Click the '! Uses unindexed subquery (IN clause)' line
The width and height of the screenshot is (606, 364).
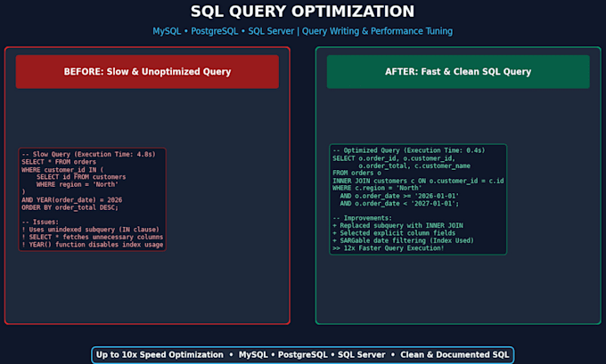pyautogui.click(x=90, y=230)
